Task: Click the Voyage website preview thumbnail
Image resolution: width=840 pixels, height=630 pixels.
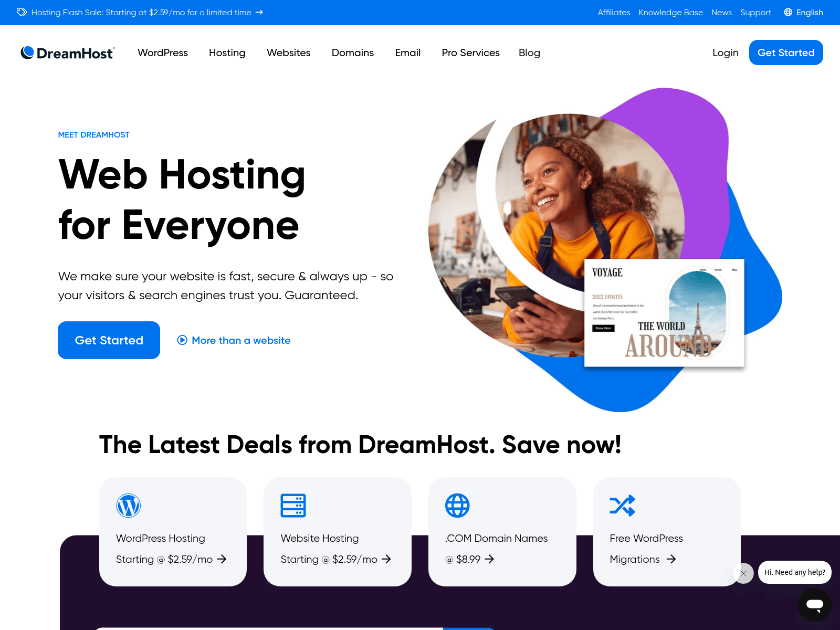Action: pyautogui.click(x=664, y=313)
